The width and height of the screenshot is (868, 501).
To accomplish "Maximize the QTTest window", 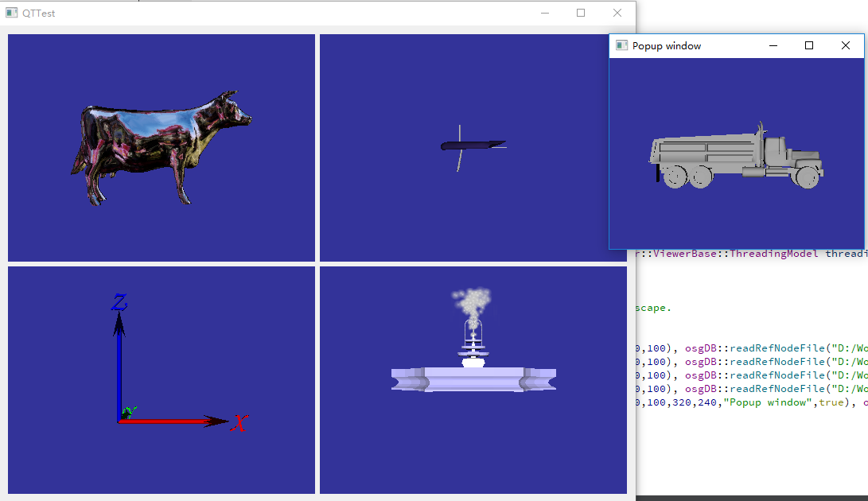I will (581, 13).
